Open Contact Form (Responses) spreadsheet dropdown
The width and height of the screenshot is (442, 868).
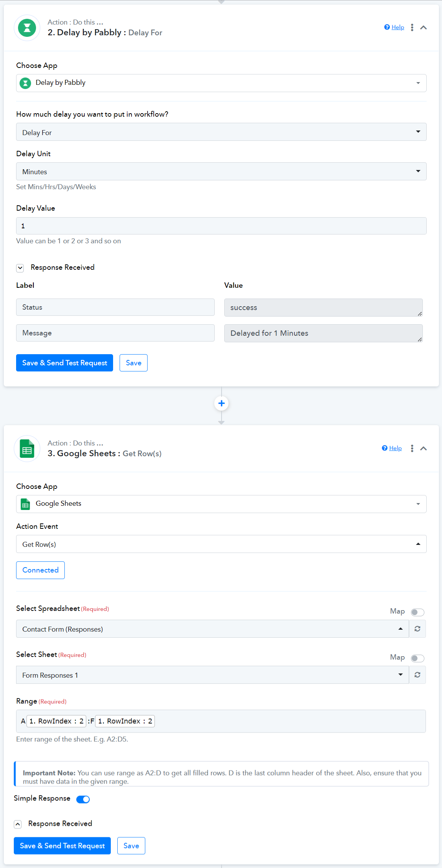pos(212,629)
